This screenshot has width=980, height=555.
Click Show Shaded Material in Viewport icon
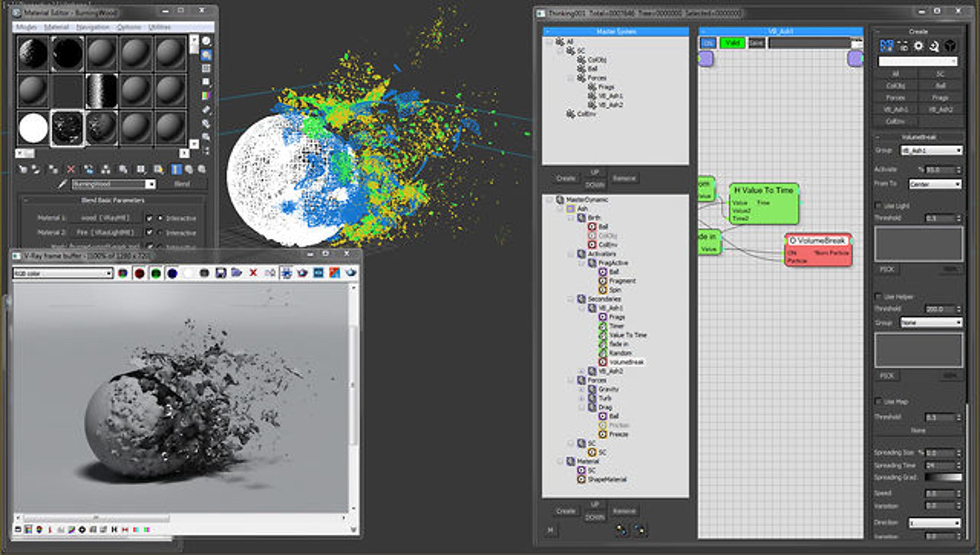coord(141,169)
